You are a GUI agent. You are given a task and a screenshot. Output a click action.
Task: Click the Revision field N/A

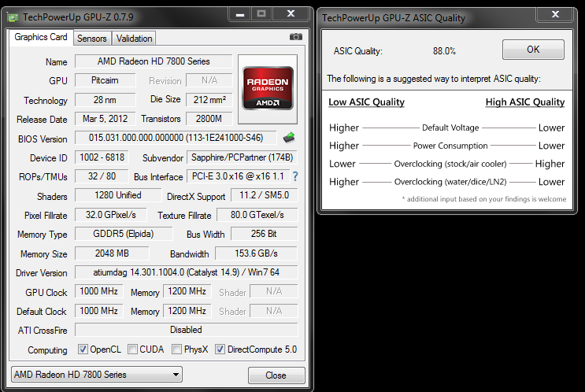209,80
